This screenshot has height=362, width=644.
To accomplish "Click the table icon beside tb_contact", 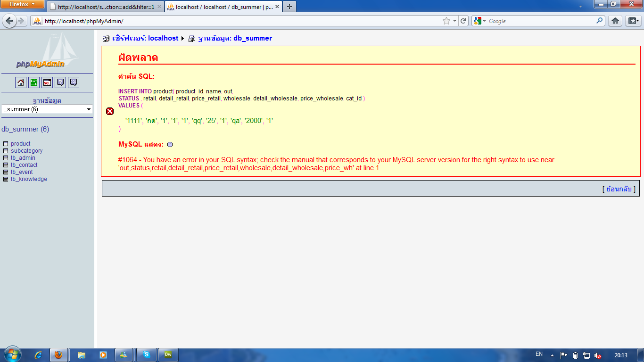I will pos(6,165).
